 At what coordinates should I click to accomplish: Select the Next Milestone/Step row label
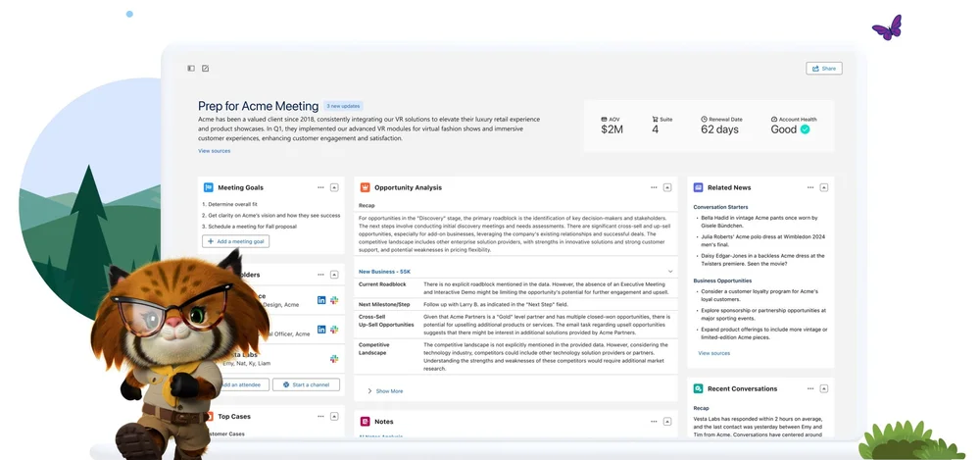click(384, 304)
